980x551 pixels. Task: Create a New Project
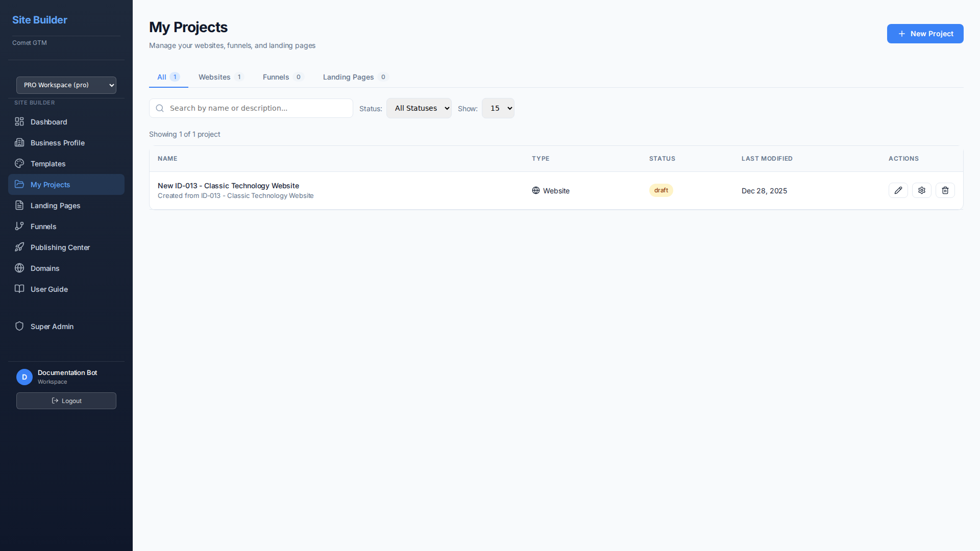click(x=925, y=34)
